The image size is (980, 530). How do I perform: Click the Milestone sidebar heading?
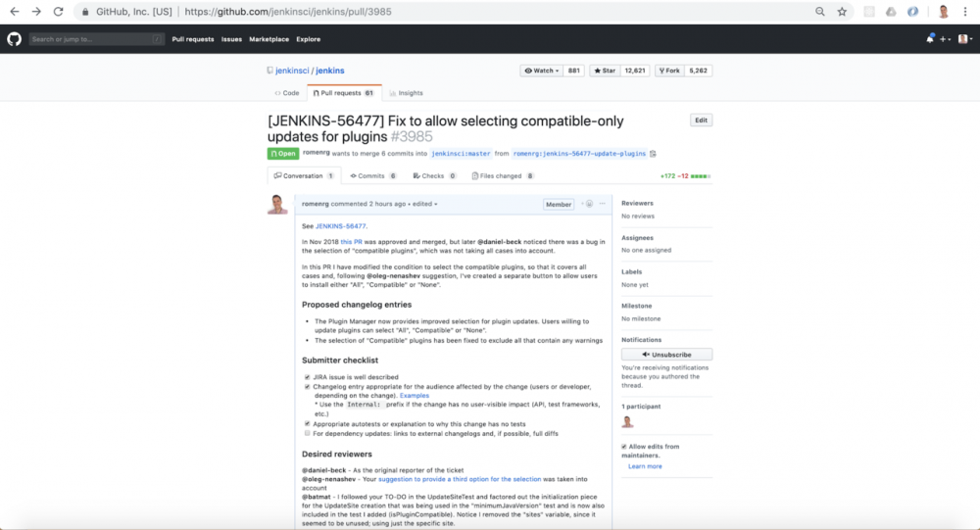636,306
